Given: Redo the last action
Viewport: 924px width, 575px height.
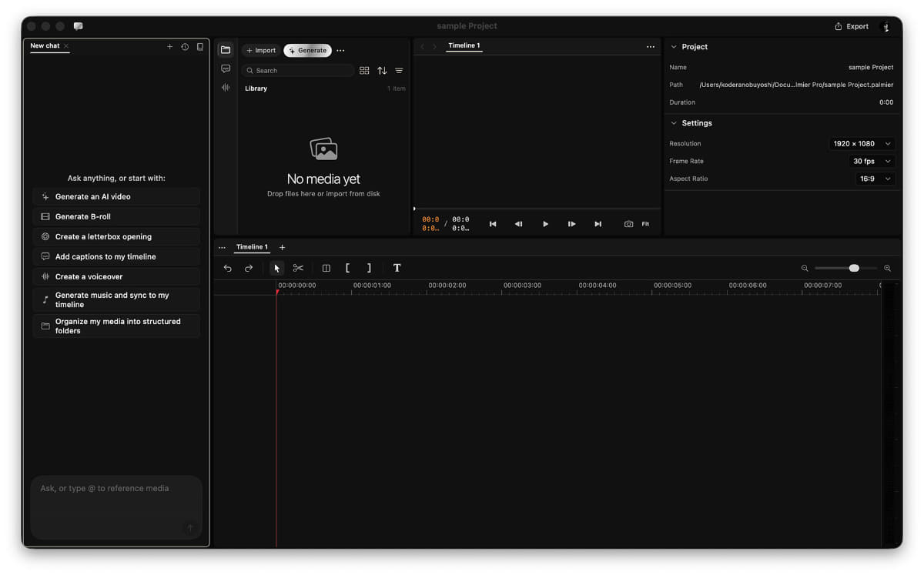Looking at the screenshot, I should click(248, 268).
